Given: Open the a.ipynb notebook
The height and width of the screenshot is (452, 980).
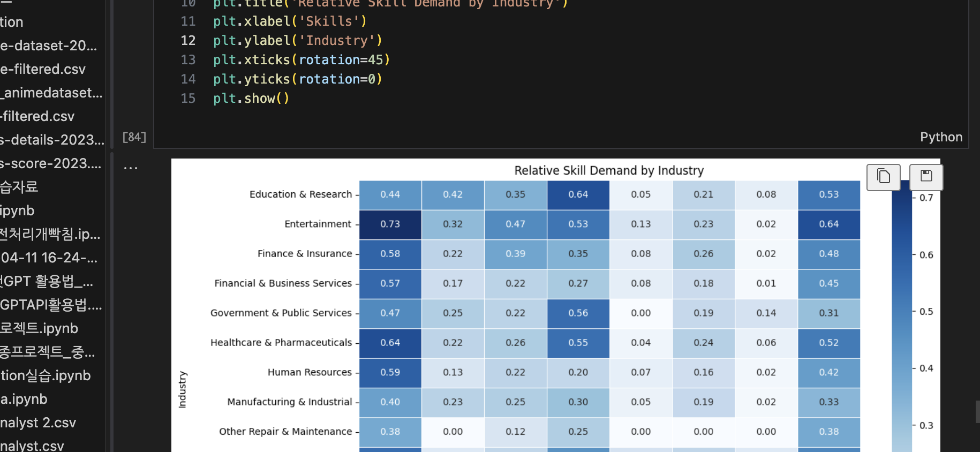Looking at the screenshot, I should pos(24,399).
